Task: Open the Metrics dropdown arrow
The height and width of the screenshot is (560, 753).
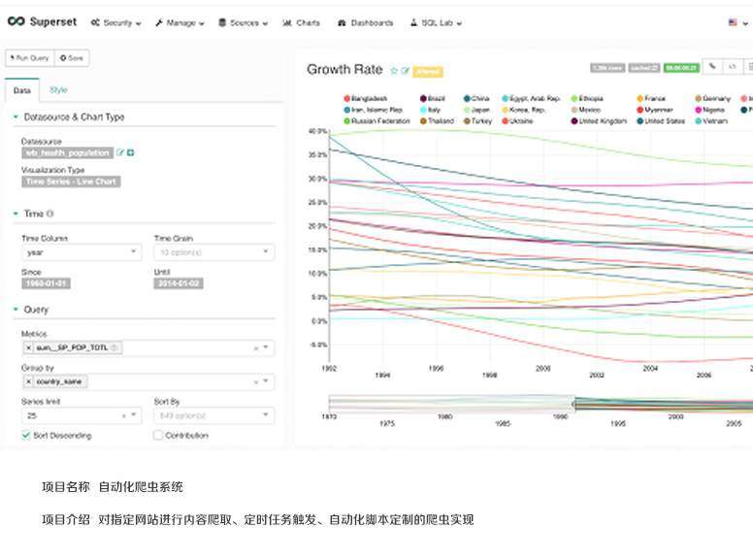Action: (266, 347)
